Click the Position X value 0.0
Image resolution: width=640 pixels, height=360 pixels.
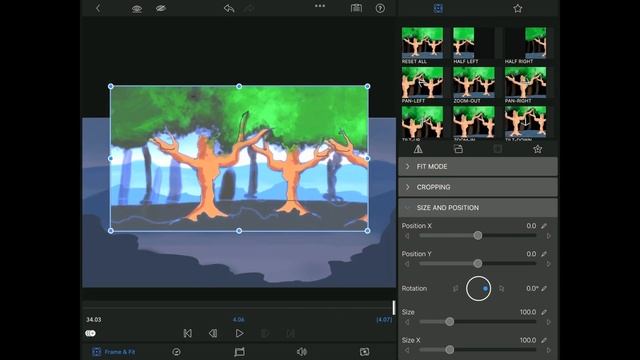[x=531, y=226]
